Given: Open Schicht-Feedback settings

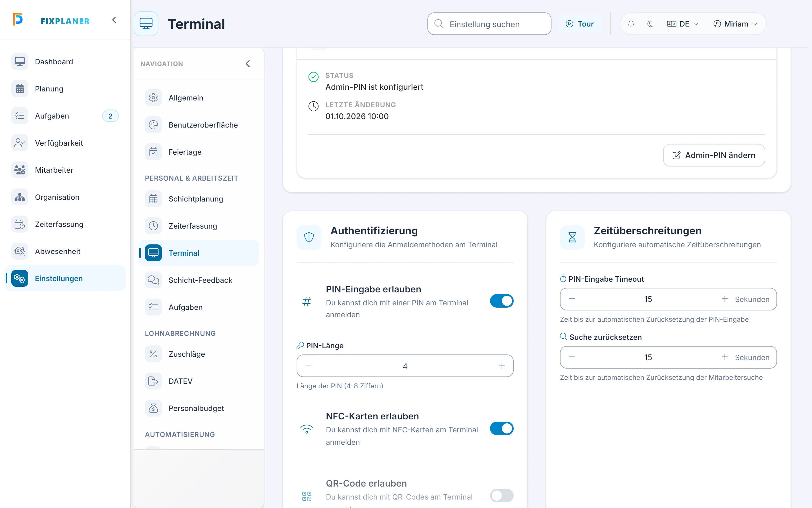Looking at the screenshot, I should click(199, 280).
